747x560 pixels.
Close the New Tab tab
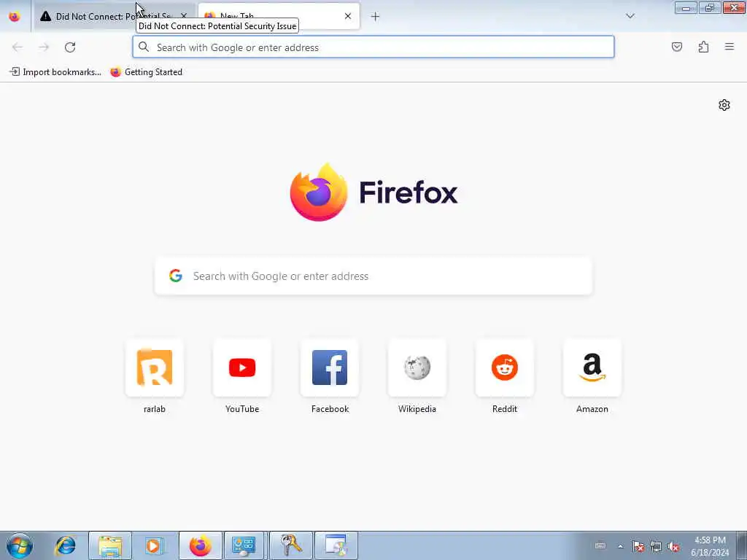348,16
